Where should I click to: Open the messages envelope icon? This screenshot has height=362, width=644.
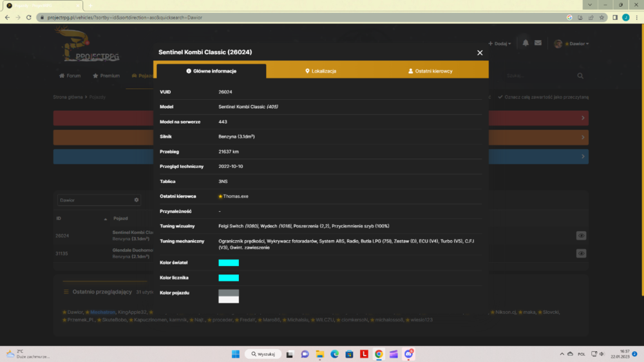click(x=538, y=43)
